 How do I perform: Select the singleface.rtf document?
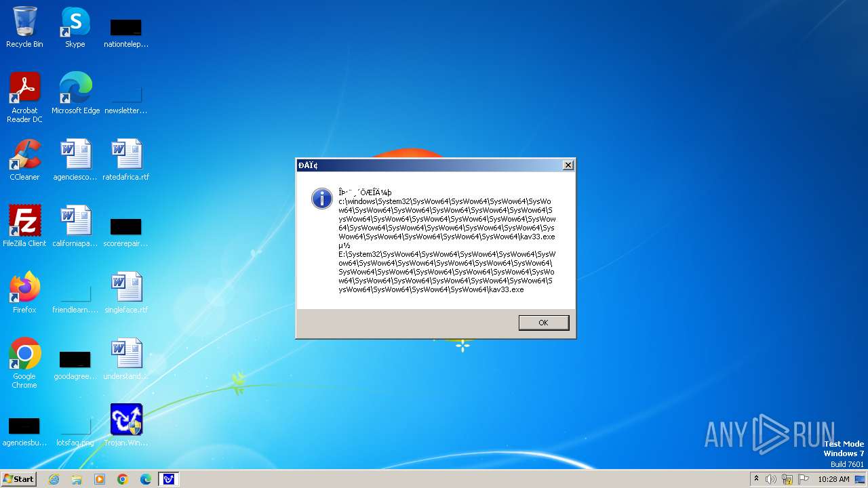(x=126, y=293)
